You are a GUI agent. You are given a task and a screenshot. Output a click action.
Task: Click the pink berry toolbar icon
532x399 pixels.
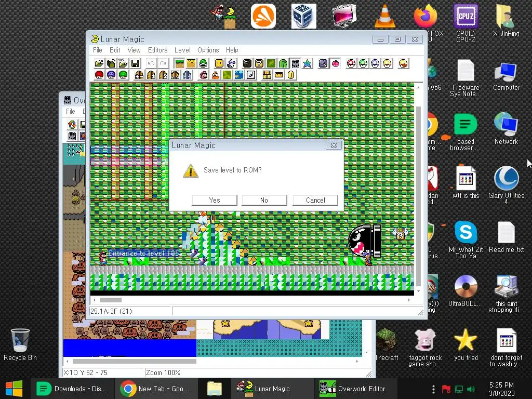tap(335, 63)
